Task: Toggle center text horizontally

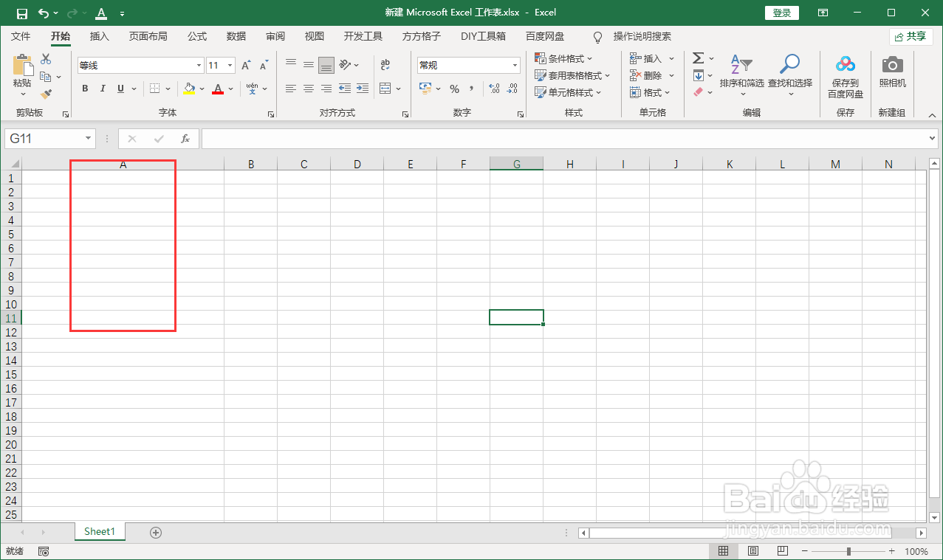Action: coord(309,89)
